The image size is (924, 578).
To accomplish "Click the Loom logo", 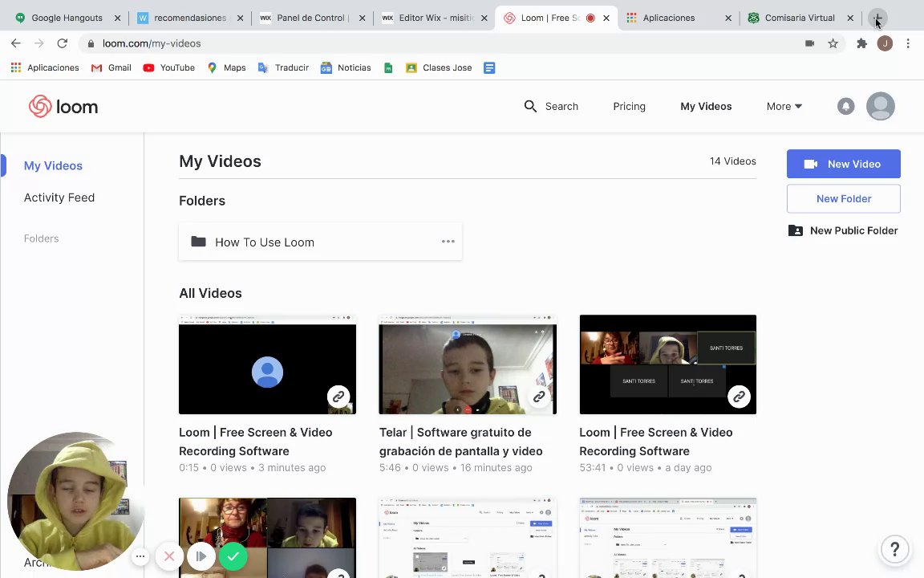I will (x=63, y=106).
